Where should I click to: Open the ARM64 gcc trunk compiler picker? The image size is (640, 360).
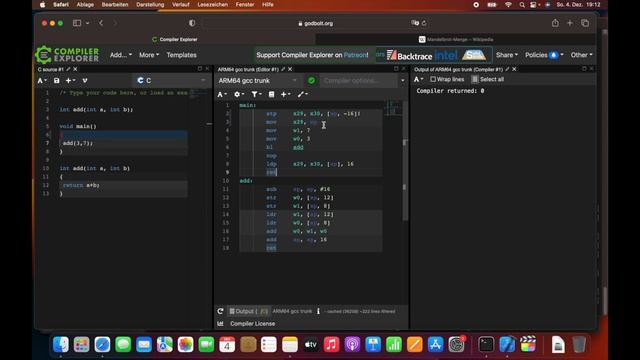(x=258, y=81)
